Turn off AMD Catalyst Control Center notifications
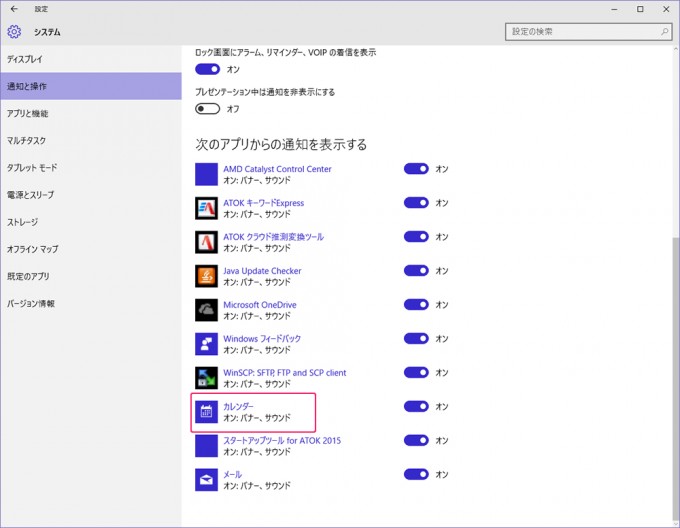 click(416, 169)
